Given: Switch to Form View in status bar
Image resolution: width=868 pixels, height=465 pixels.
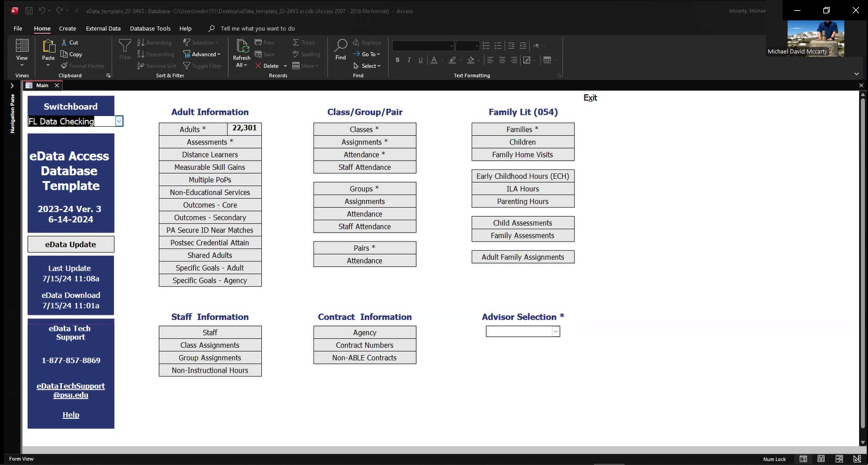Looking at the screenshot, I should click(804, 459).
